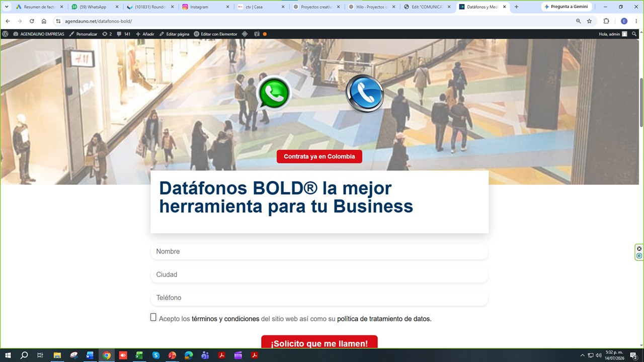Open the 2 pending updates icon
The width and height of the screenshot is (644, 362).
pos(107,34)
